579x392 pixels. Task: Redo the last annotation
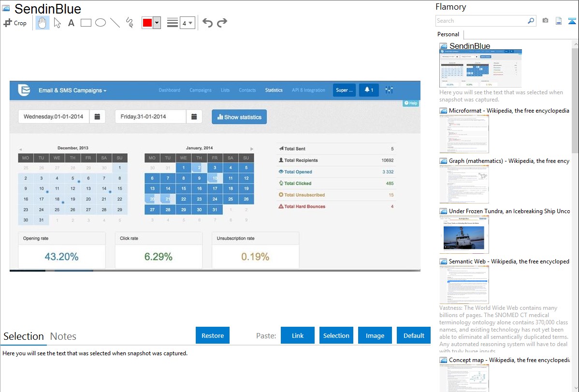point(222,23)
